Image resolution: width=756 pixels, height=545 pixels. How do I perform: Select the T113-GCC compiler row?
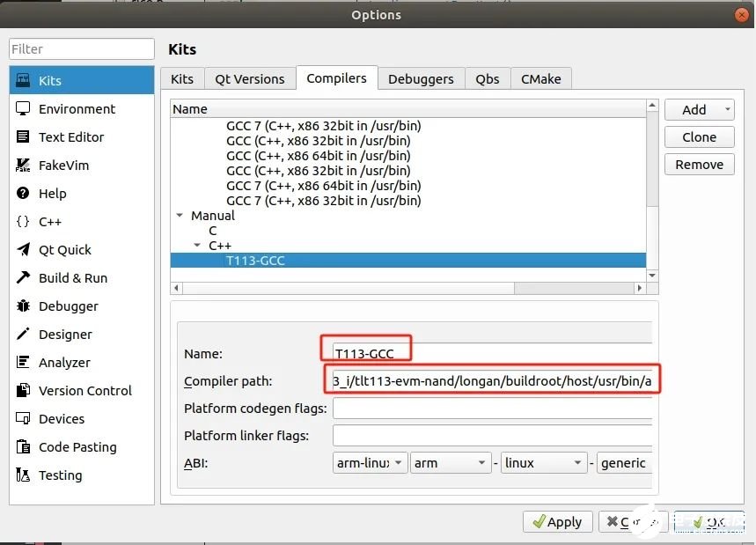coord(407,261)
